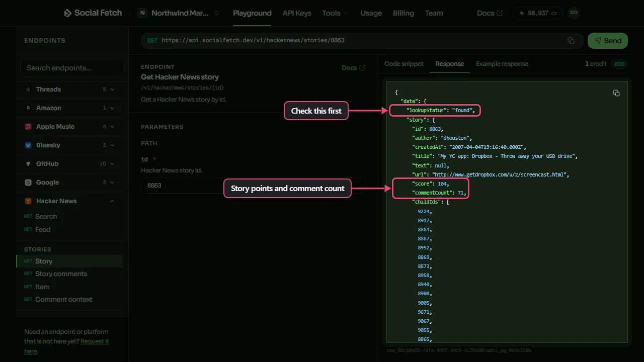This screenshot has height=362, width=644.
Task: Open Docs link in top navigation
Action: click(490, 13)
